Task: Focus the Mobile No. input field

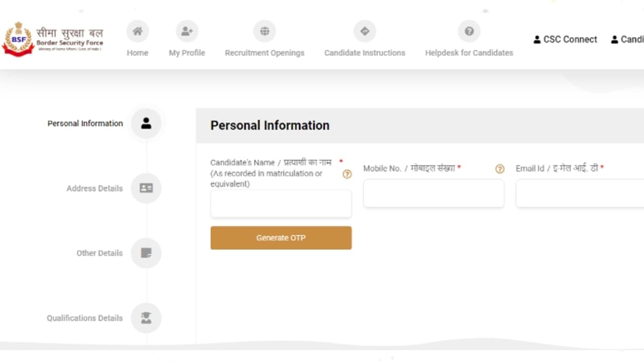Action: point(433,194)
